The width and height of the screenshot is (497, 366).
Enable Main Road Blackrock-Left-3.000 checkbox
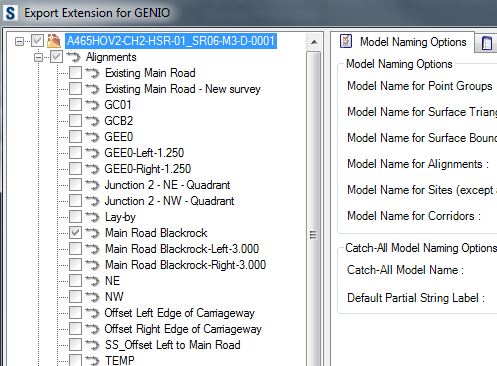pyautogui.click(x=75, y=249)
